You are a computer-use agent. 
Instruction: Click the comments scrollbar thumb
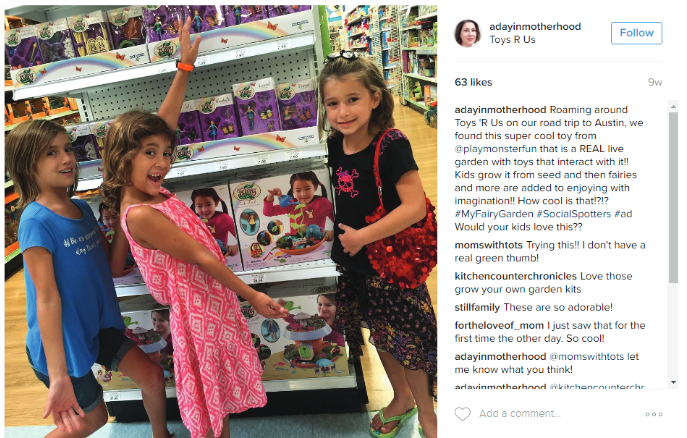[x=673, y=197]
